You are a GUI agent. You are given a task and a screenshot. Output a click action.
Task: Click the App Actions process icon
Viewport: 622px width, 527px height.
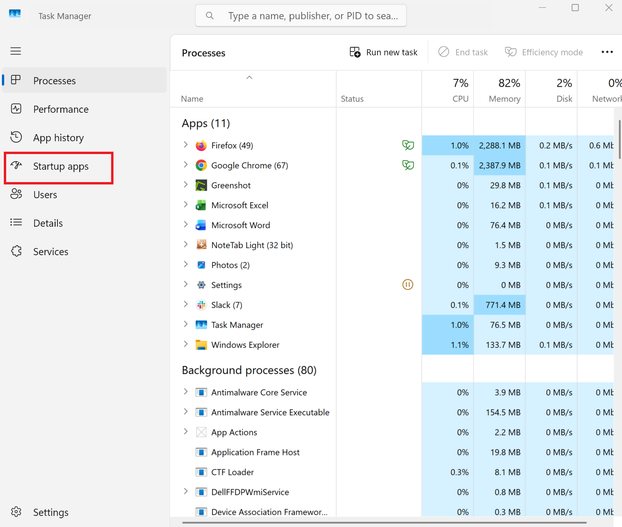click(x=201, y=432)
